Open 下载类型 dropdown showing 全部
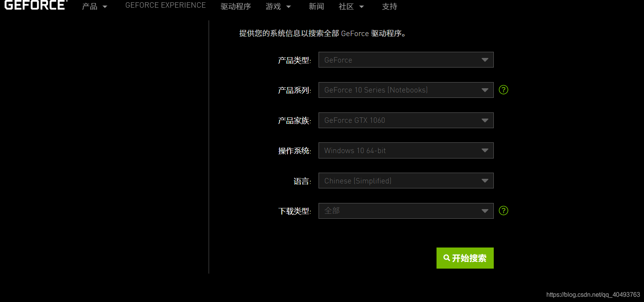The width and height of the screenshot is (644, 302). tap(406, 211)
